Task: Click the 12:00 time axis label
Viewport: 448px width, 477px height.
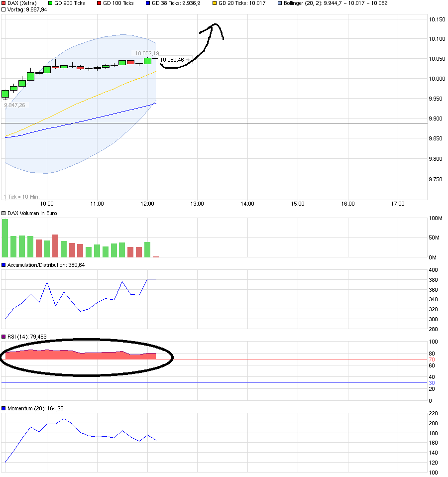Action: 147,204
